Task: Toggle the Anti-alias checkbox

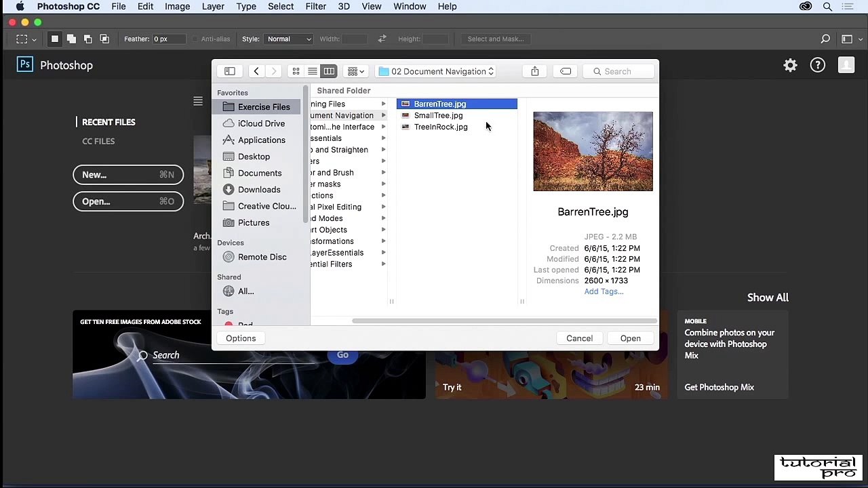Action: pos(195,39)
